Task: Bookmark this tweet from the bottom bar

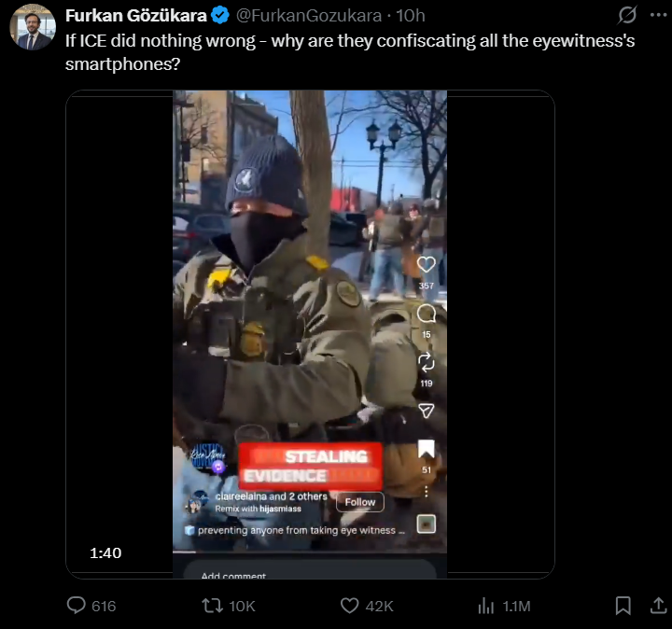Action: [623, 606]
